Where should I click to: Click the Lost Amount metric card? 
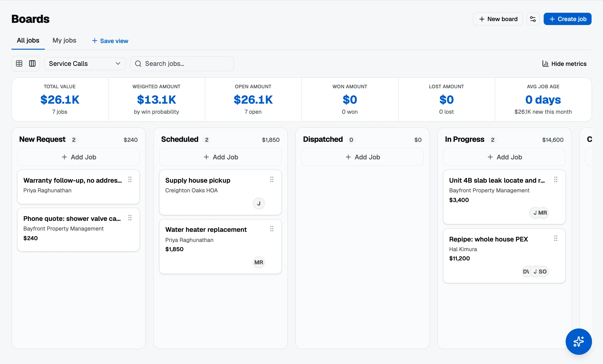tap(447, 99)
